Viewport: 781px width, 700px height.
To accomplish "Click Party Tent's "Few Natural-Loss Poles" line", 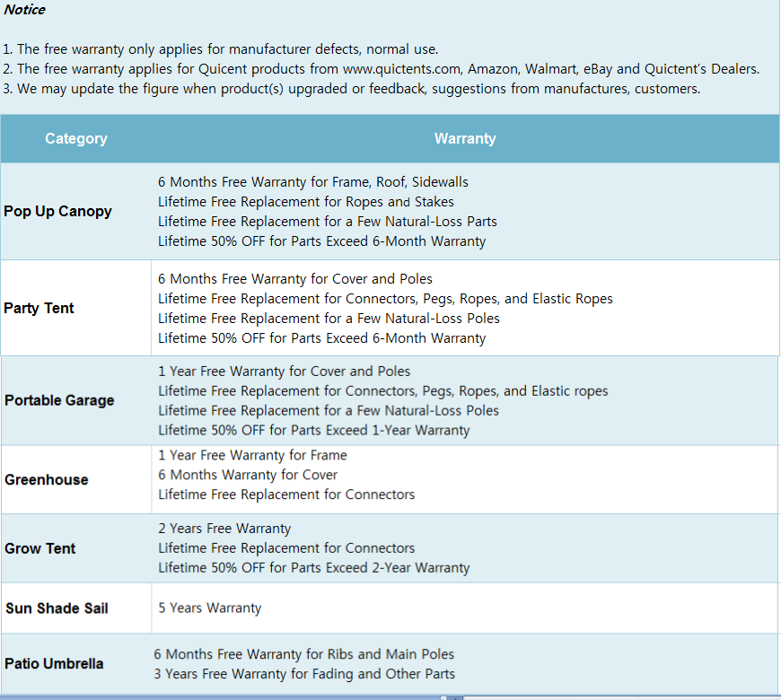I will (329, 319).
